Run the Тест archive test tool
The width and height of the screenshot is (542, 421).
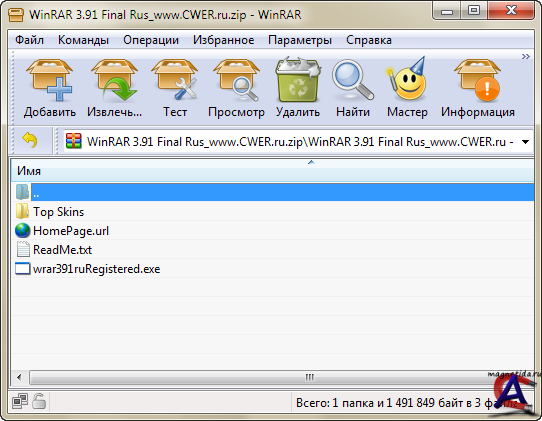point(175,80)
